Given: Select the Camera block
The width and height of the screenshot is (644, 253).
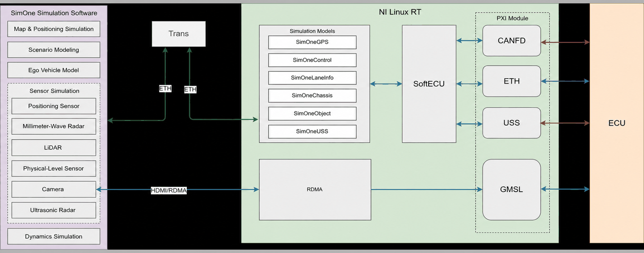Looking at the screenshot, I should coord(54,189).
